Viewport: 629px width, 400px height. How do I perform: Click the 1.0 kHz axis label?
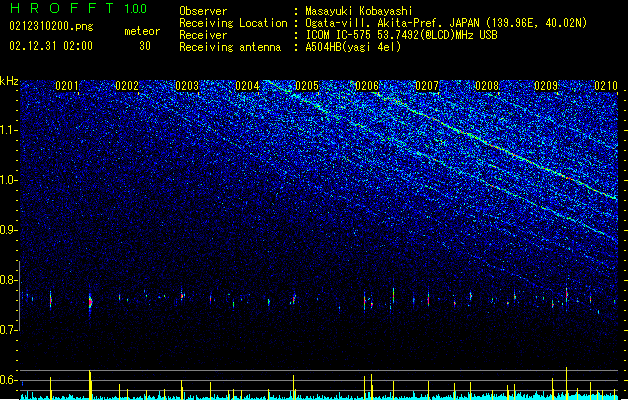[9, 180]
